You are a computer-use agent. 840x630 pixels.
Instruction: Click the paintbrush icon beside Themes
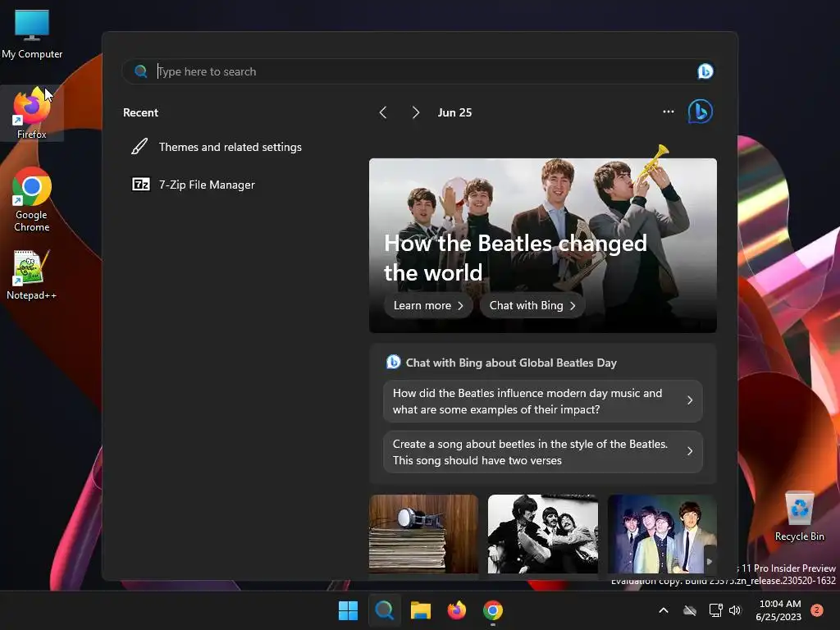tap(139, 146)
